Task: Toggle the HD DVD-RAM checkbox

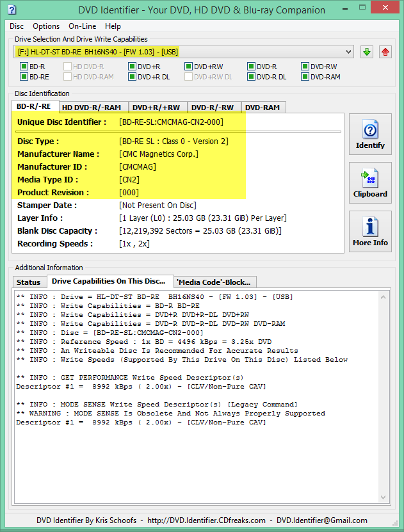Action: [67, 77]
